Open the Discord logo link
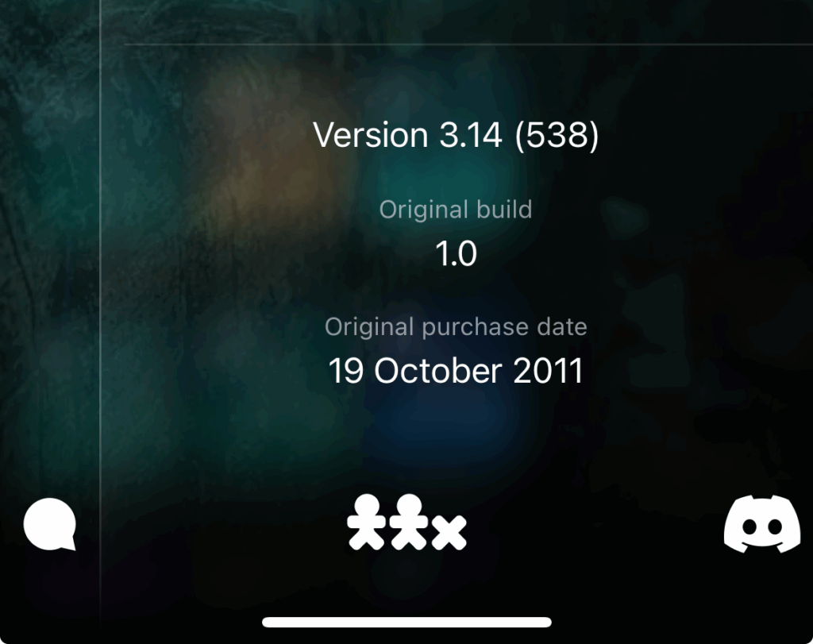Screen dimensions: 813x644 [x=761, y=524]
